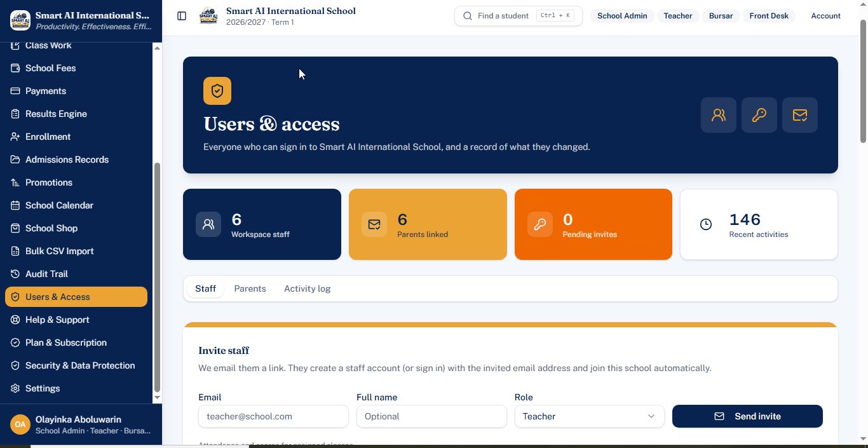Click the Full name input field
Screen dimensions: 868x448
coord(431,416)
